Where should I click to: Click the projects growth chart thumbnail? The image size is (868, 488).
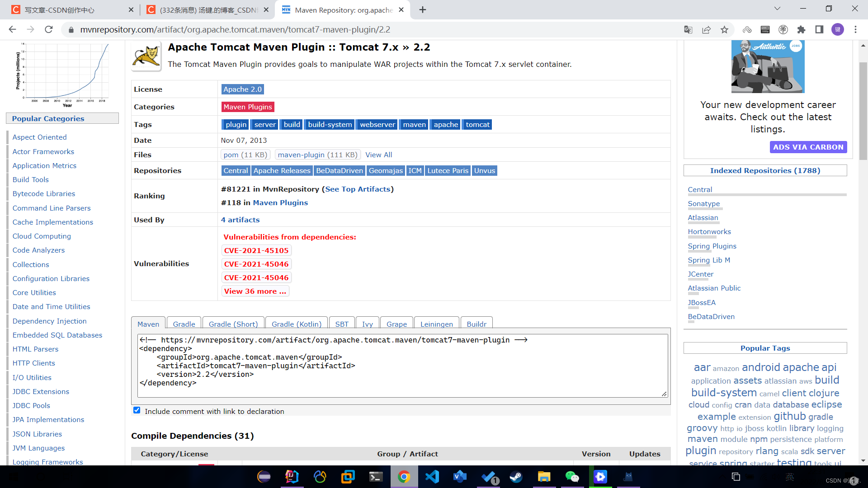[x=63, y=75]
